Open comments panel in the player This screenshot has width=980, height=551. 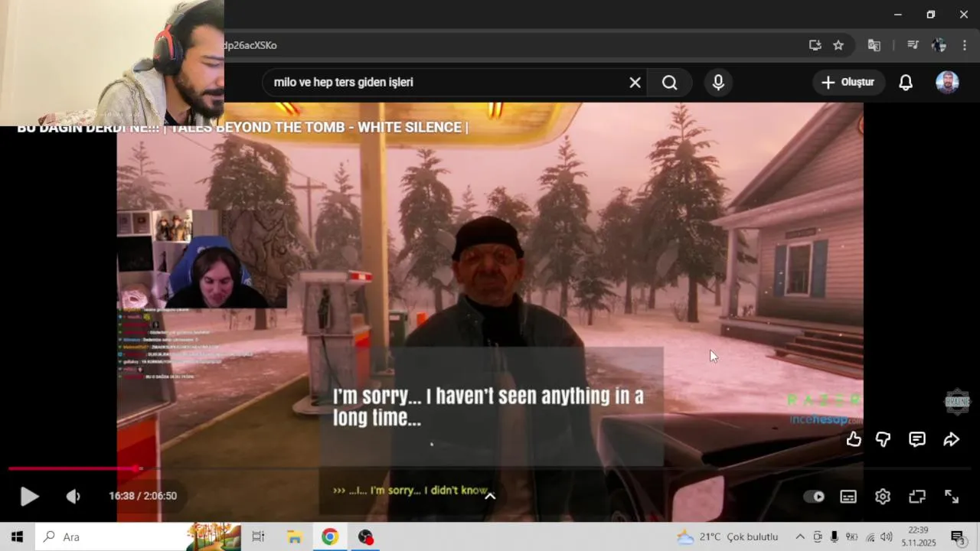coord(917,439)
